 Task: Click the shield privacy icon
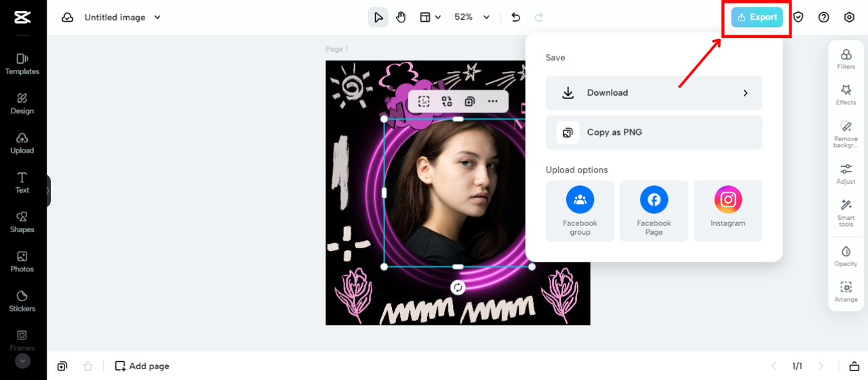798,18
